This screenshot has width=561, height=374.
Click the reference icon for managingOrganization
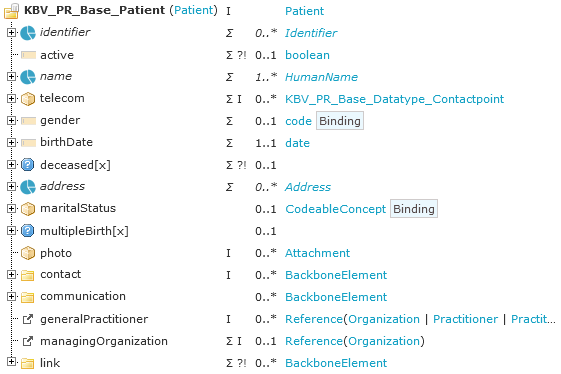point(28,341)
